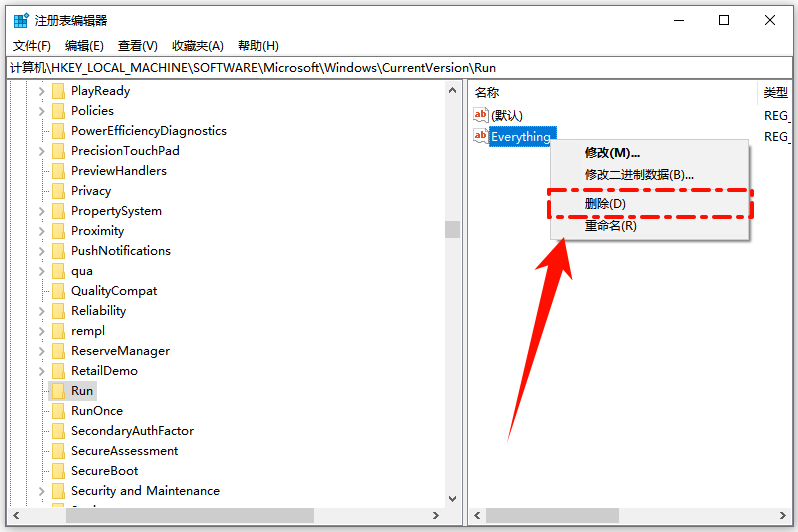Open the 收藏夹(A) menu
Screen dimensions: 798x532
pos(197,46)
